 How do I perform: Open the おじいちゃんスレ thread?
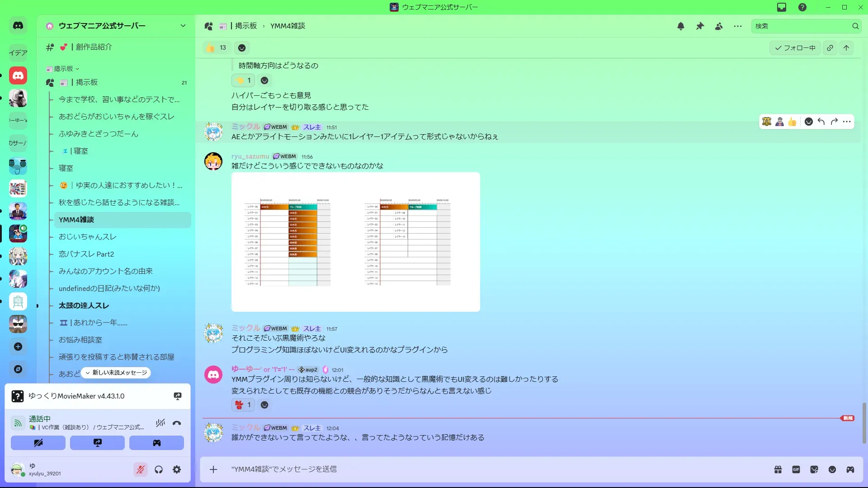click(88, 237)
